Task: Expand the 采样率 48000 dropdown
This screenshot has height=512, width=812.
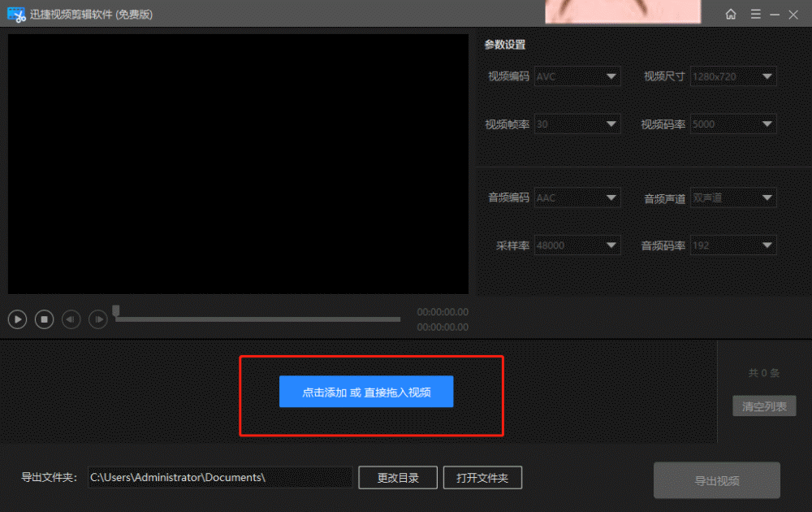Action: (577, 245)
